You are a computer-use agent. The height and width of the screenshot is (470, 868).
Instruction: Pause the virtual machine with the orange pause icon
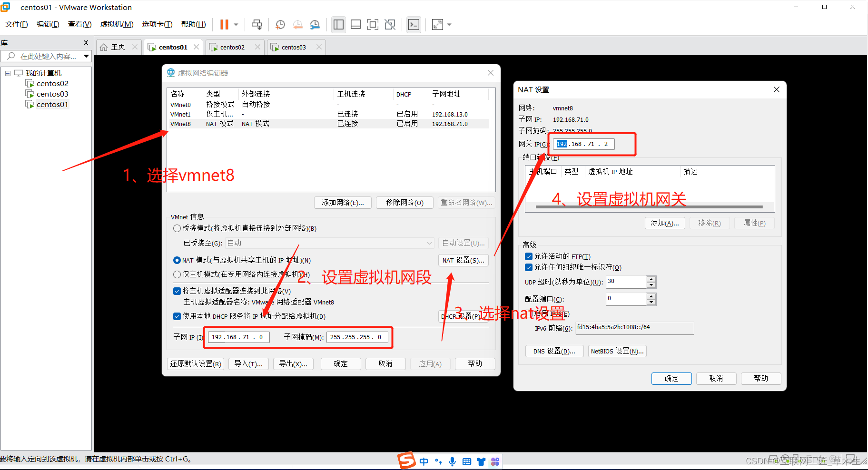click(x=224, y=24)
